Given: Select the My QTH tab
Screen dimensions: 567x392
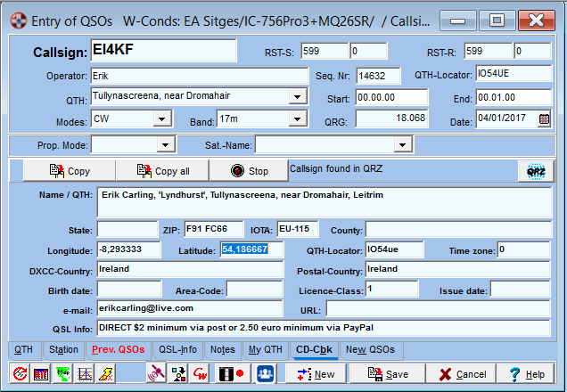Looking at the screenshot, I should coord(266,349).
